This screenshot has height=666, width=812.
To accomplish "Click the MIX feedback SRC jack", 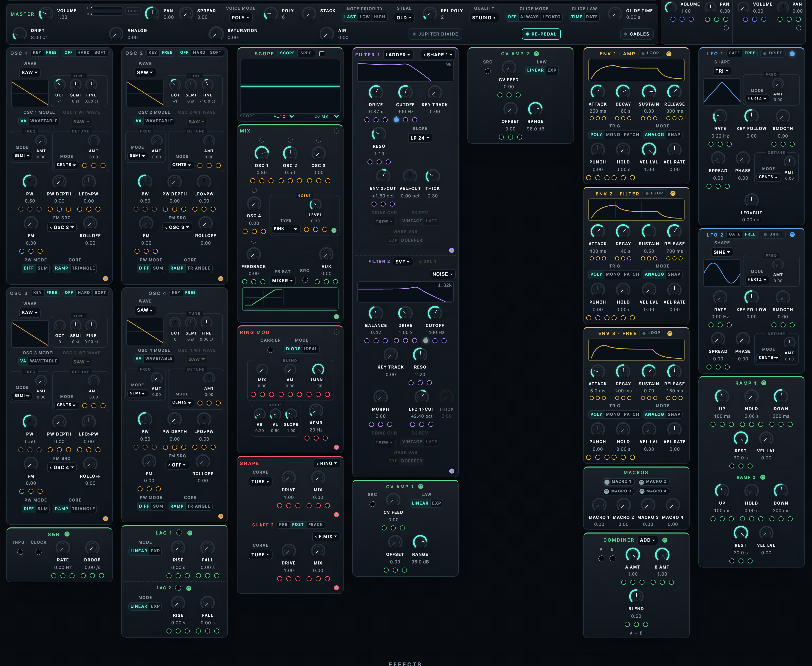I will tap(305, 280).
